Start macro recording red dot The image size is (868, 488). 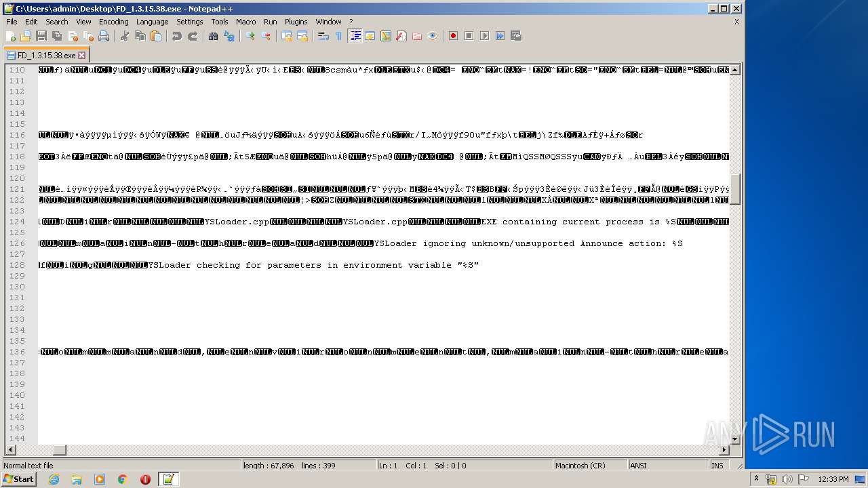pyautogui.click(x=454, y=36)
